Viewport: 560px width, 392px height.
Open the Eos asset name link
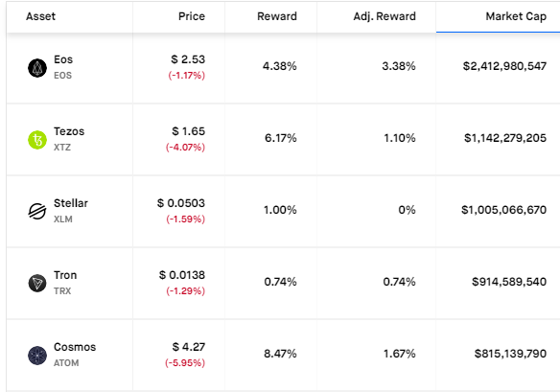point(63,59)
